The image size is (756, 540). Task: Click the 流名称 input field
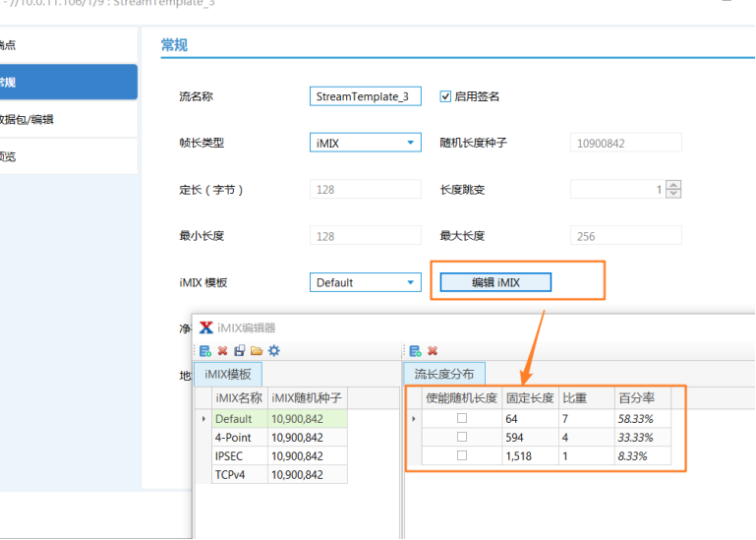366,96
